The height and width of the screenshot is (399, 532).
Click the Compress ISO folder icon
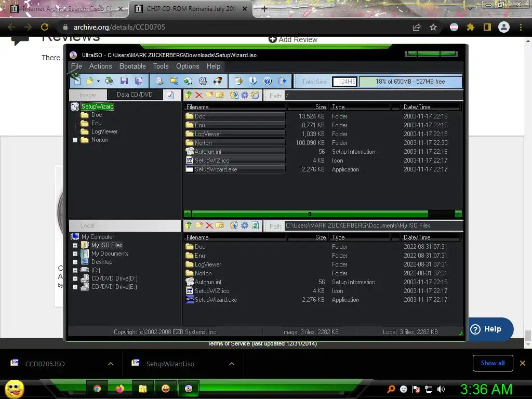click(174, 81)
